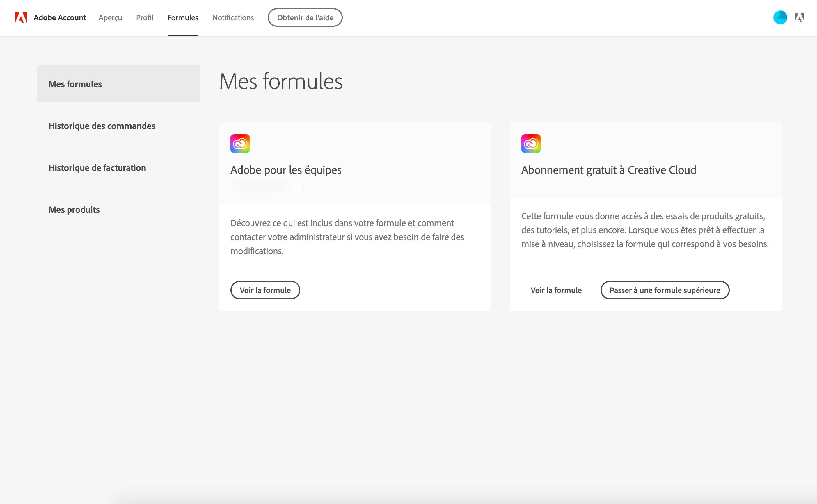Select the Formules tab
Image resolution: width=817 pixels, height=504 pixels.
(x=182, y=18)
